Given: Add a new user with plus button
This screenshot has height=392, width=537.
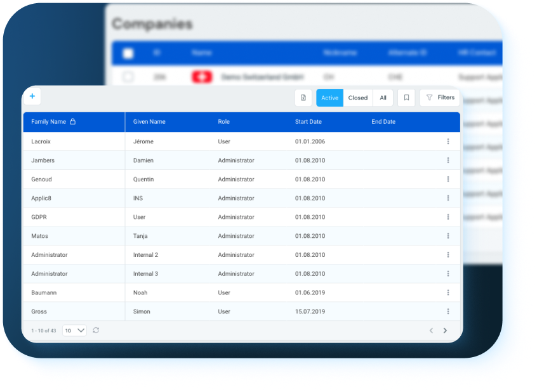Looking at the screenshot, I should pyautogui.click(x=32, y=96).
